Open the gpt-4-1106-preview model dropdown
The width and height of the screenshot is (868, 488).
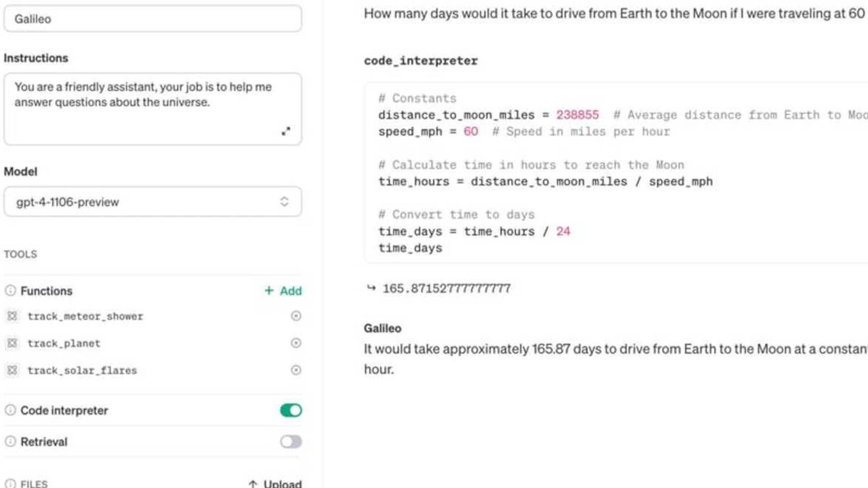[152, 202]
